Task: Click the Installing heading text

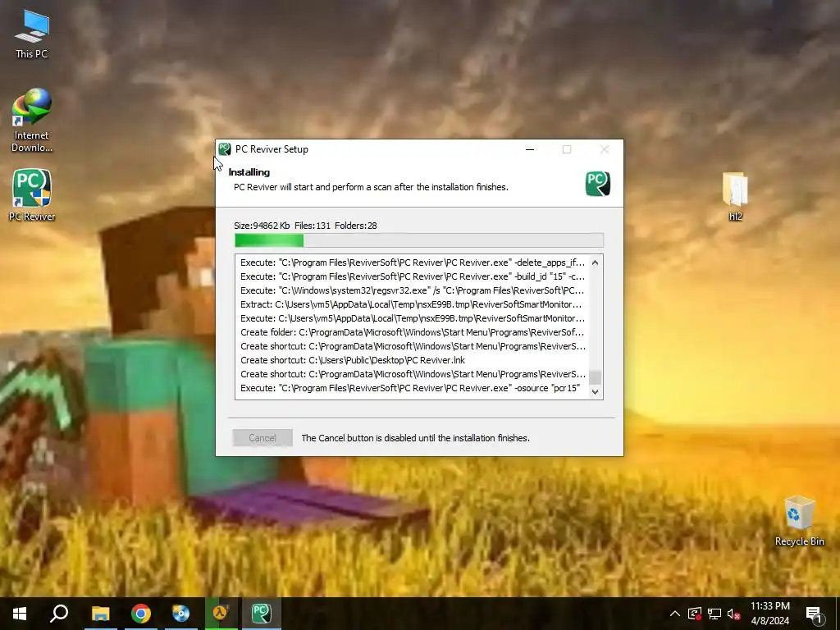Action: (x=249, y=172)
